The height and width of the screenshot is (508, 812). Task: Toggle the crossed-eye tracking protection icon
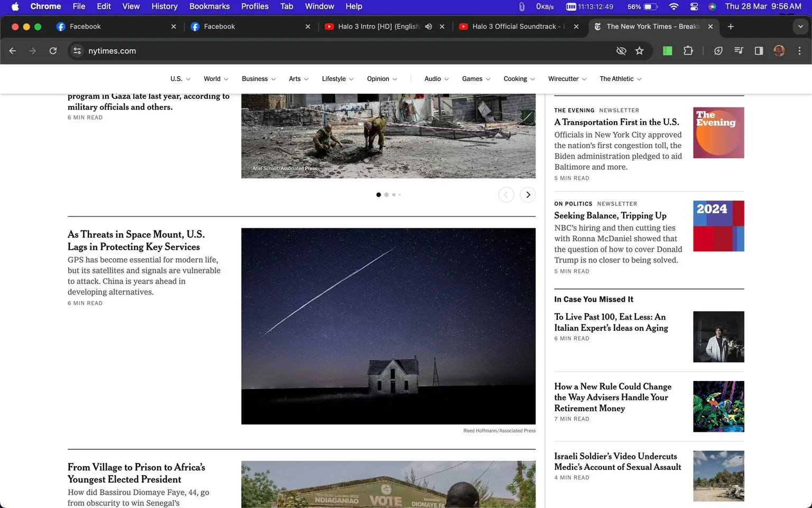click(x=621, y=50)
